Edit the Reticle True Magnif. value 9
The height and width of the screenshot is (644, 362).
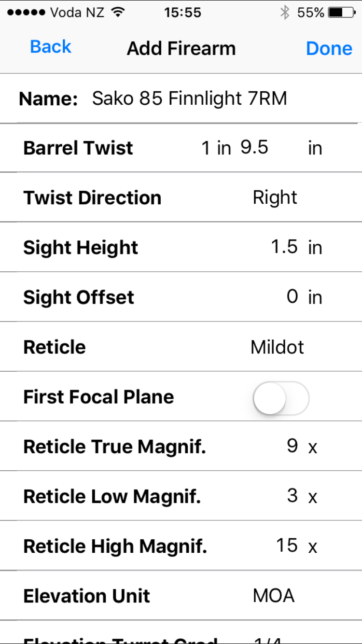(292, 447)
